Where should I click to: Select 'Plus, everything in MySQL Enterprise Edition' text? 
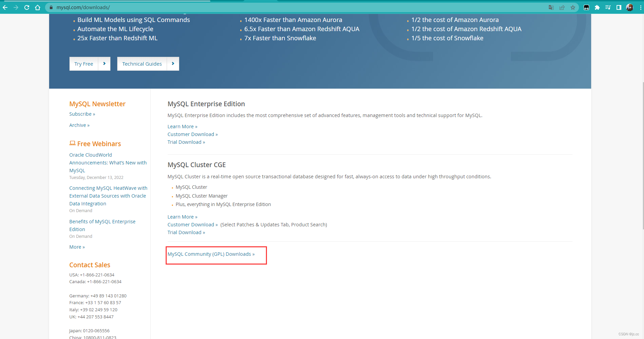click(223, 204)
